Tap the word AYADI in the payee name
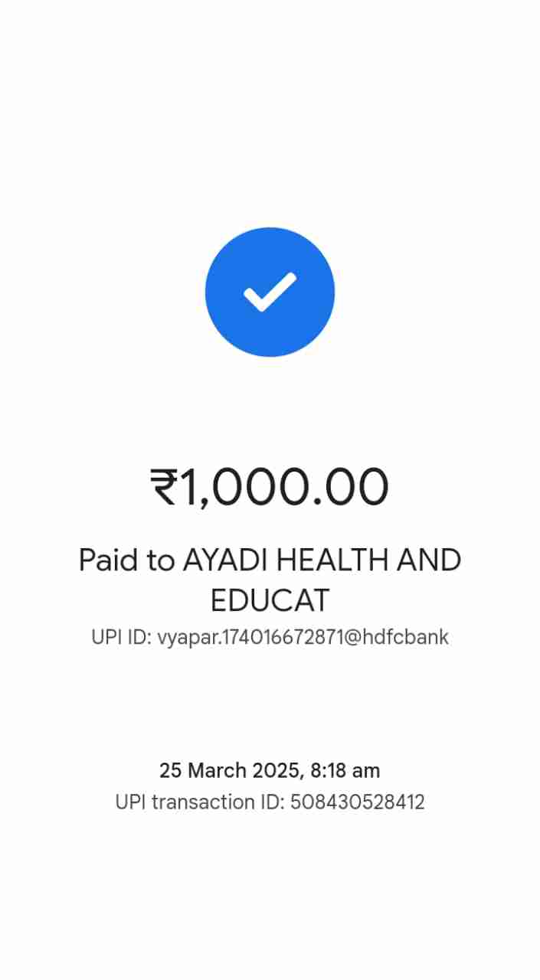This screenshot has width=540, height=980. (x=225, y=560)
